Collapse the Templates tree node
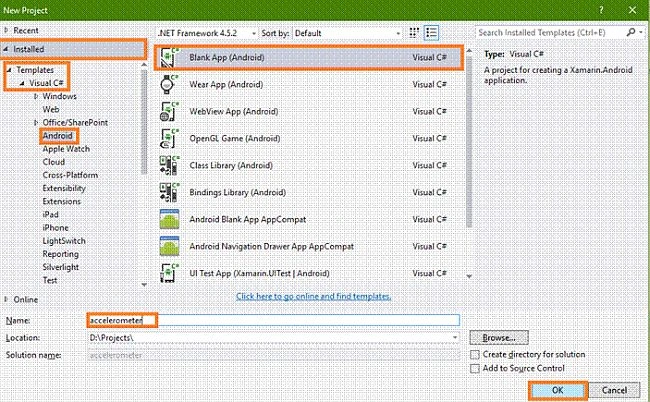Viewport: 650px width, 402px height. pyautogui.click(x=9, y=70)
